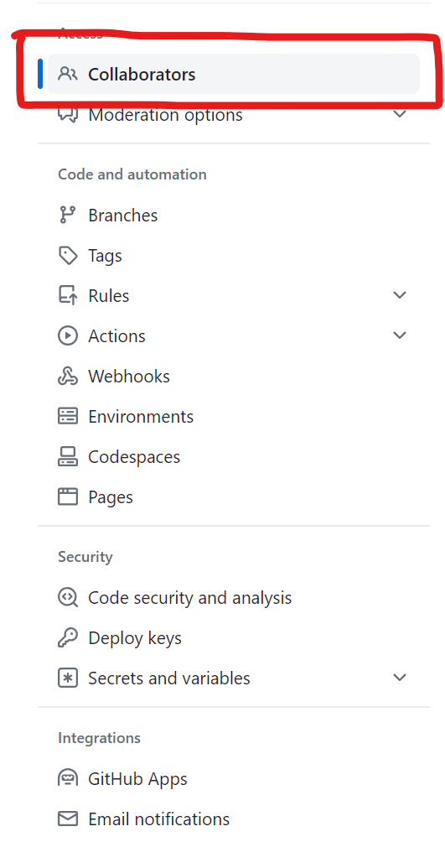The height and width of the screenshot is (868, 445).
Task: Click the Pages browser-window icon
Action: pyautogui.click(x=68, y=496)
